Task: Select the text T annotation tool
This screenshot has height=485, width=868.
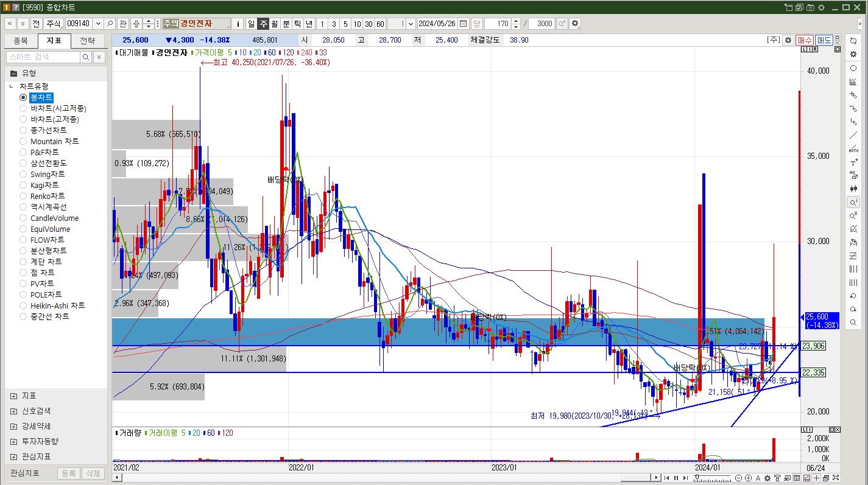Action: pos(853,162)
